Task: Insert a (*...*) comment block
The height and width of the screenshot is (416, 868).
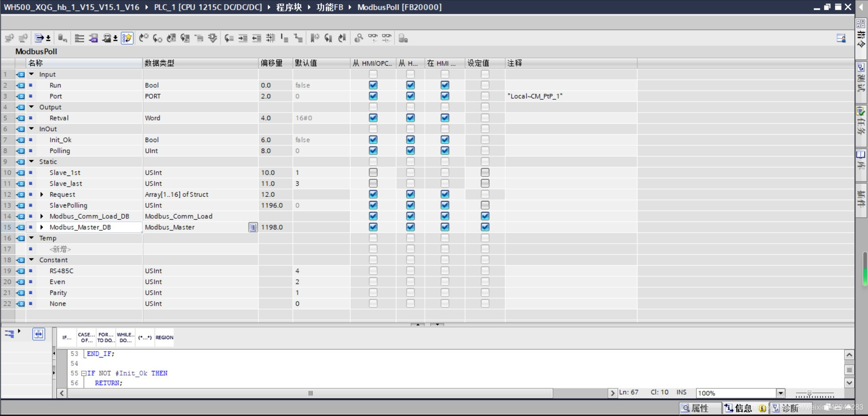Action: (x=145, y=337)
